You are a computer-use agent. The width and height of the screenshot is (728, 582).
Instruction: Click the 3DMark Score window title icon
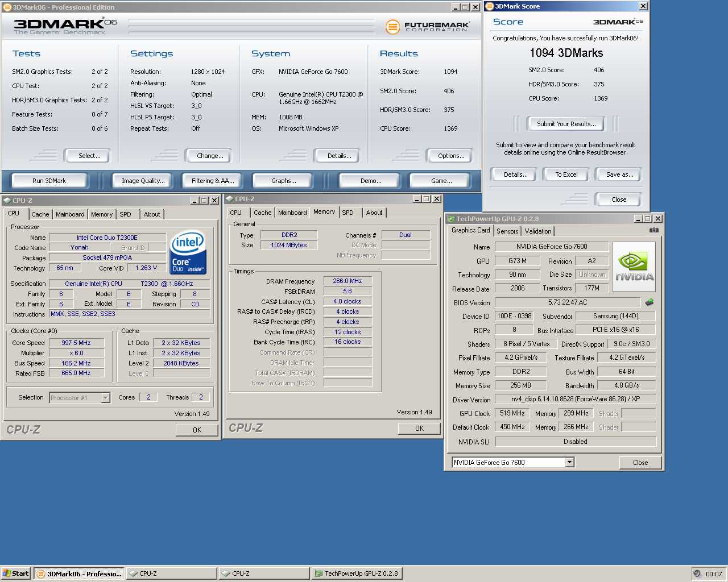[x=489, y=6]
